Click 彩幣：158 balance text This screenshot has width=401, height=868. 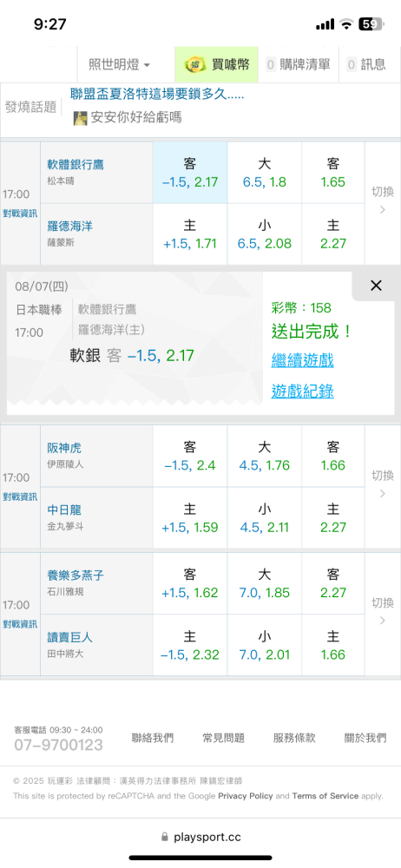click(303, 308)
